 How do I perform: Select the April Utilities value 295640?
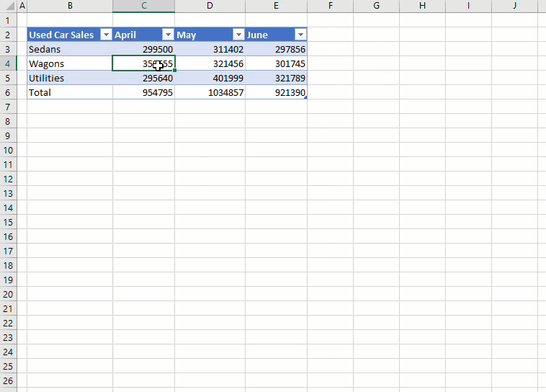143,79
